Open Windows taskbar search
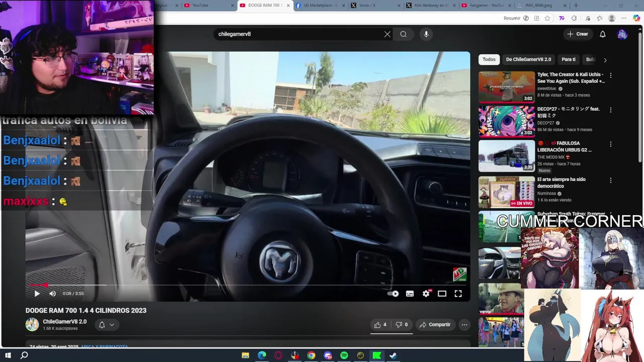 tap(24, 355)
